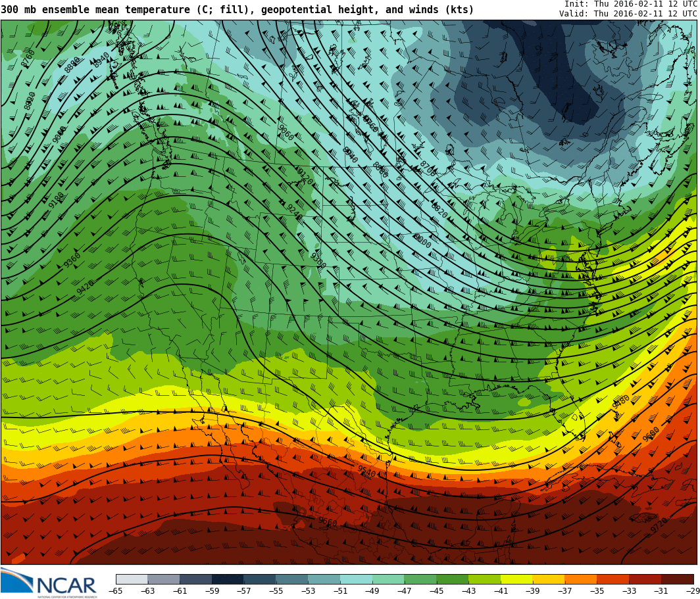Click the color bar segment between -55 and -53
Image resolution: width=700 pixels, height=599 pixels.
(x=292, y=579)
